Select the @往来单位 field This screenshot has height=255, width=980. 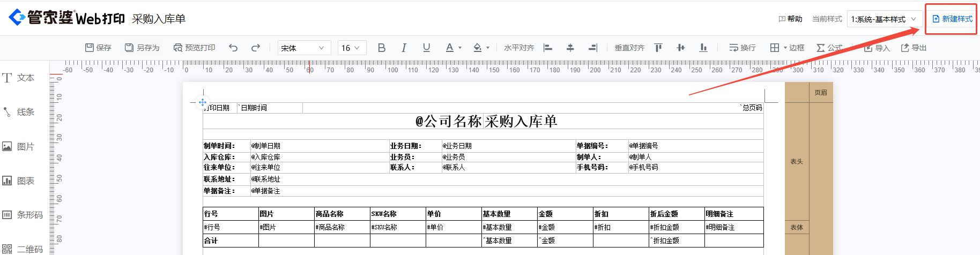coord(320,167)
